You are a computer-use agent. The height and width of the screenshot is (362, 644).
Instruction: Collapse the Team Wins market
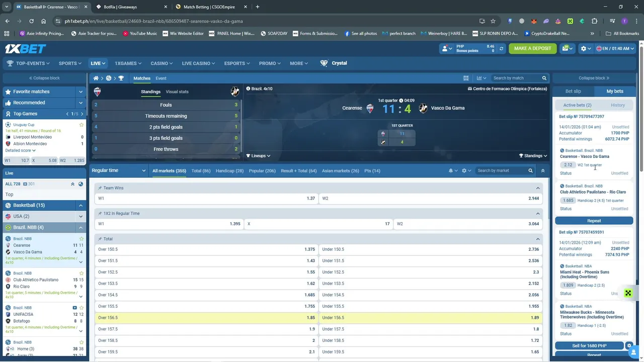(x=538, y=188)
